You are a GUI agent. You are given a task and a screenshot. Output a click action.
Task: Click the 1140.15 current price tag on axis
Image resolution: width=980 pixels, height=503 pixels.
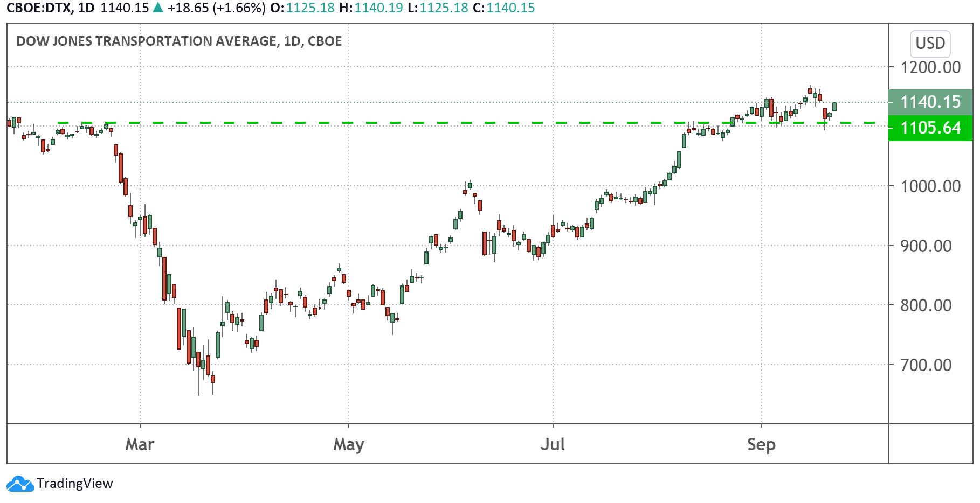930,102
